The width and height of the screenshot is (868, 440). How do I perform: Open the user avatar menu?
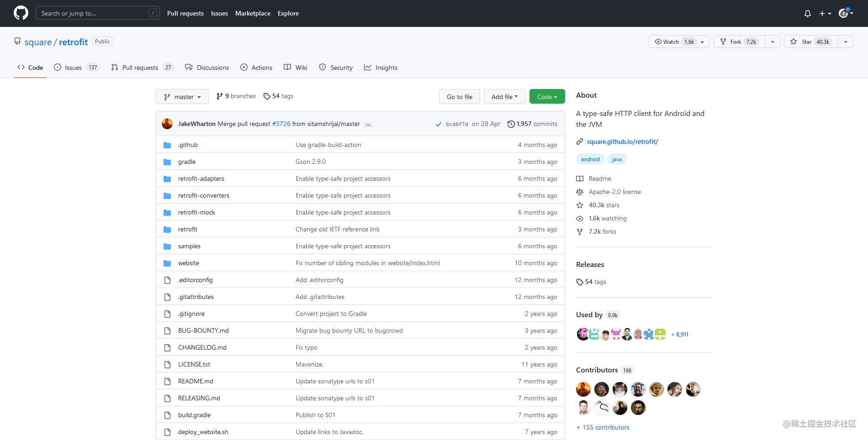[x=846, y=13]
